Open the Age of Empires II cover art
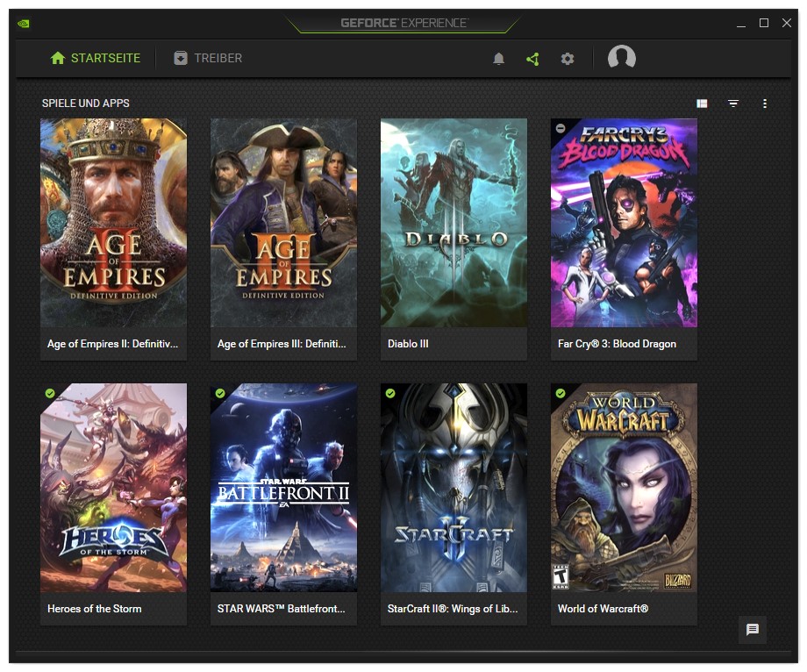 [114, 223]
